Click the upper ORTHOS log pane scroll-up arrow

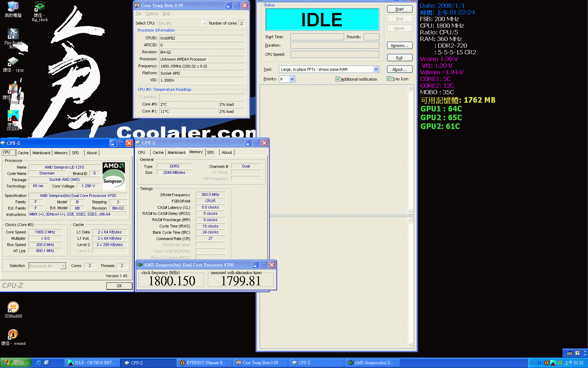pos(411,88)
